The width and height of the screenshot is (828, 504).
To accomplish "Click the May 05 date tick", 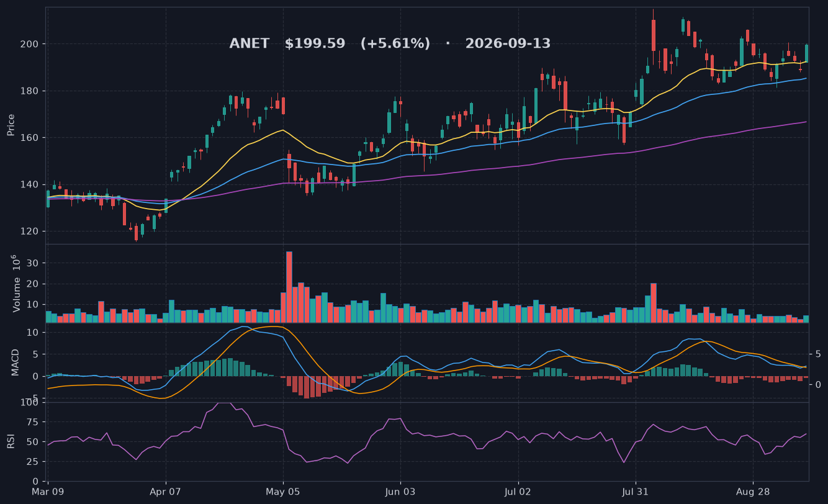I will click(283, 492).
